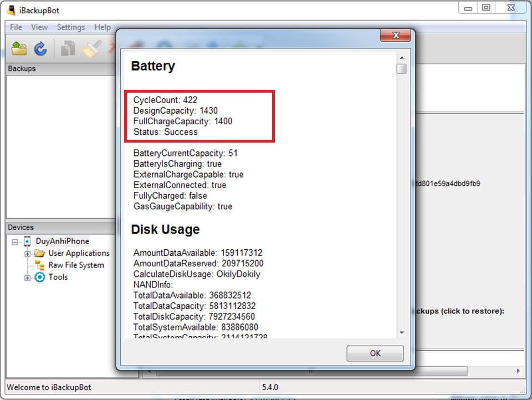Close the battery info dialog with X
This screenshot has height=400, width=532.
click(395, 36)
